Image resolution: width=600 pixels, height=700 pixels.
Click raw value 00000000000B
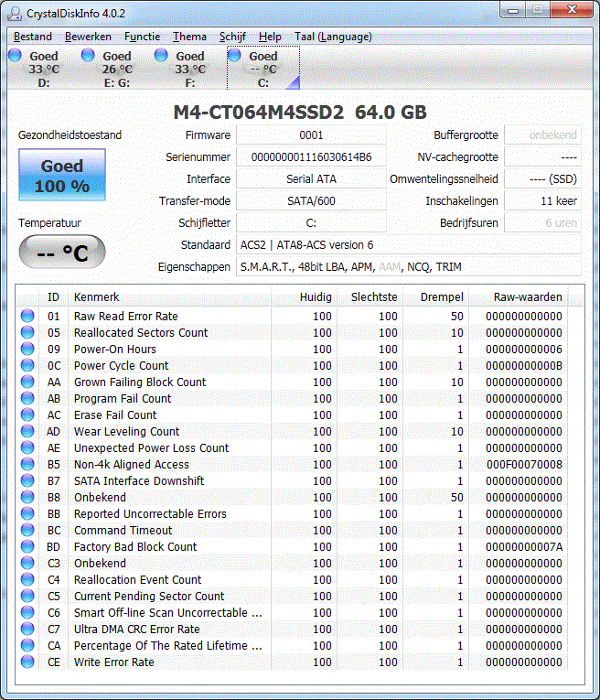(x=524, y=365)
